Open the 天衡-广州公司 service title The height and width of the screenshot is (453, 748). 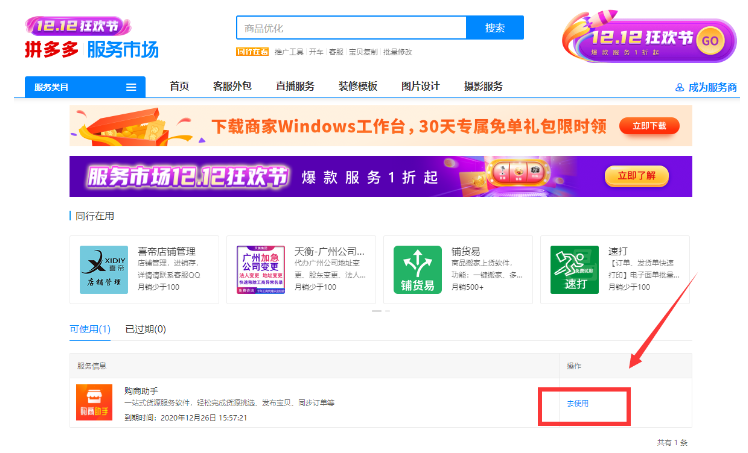click(329, 251)
